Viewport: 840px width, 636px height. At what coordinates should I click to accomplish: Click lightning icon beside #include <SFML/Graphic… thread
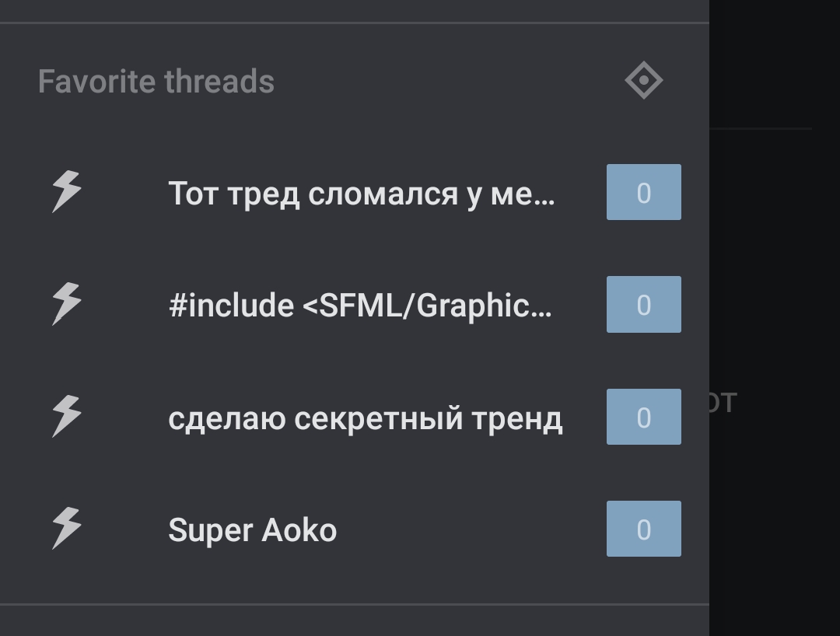(66, 304)
